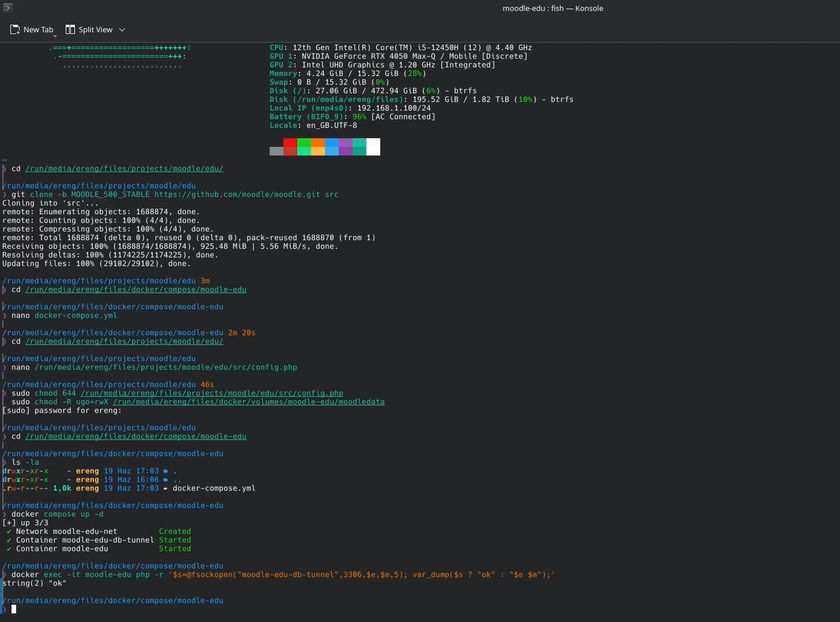Click the 'ls -la' command

(x=25, y=462)
